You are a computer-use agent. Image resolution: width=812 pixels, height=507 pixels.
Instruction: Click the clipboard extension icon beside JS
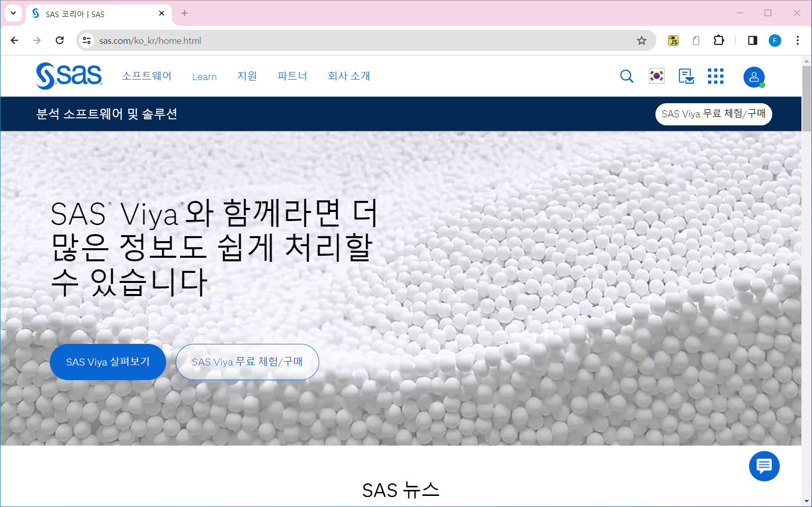[x=696, y=40]
